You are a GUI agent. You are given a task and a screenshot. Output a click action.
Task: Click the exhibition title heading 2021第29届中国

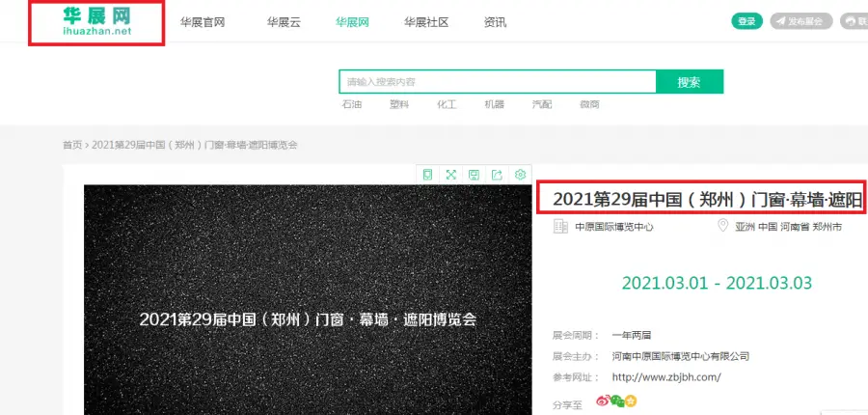point(708,200)
